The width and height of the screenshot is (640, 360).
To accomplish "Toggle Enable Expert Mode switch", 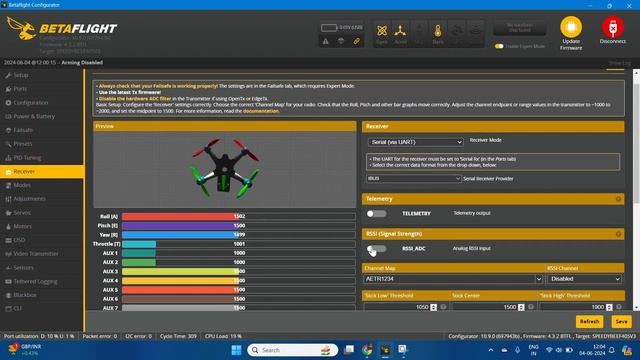I will click(499, 46).
